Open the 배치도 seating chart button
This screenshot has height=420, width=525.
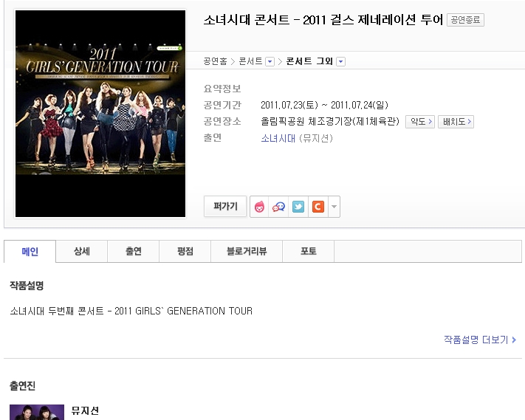[x=456, y=122]
